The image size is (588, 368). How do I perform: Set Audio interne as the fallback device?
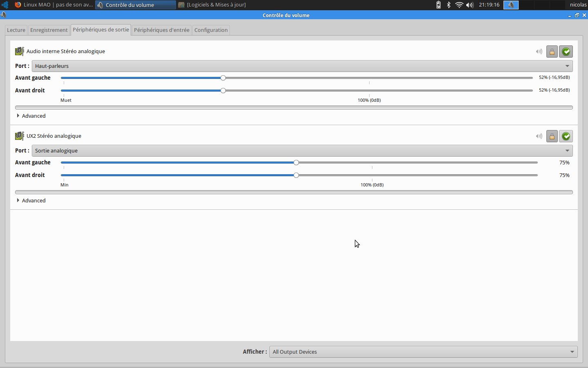566,52
